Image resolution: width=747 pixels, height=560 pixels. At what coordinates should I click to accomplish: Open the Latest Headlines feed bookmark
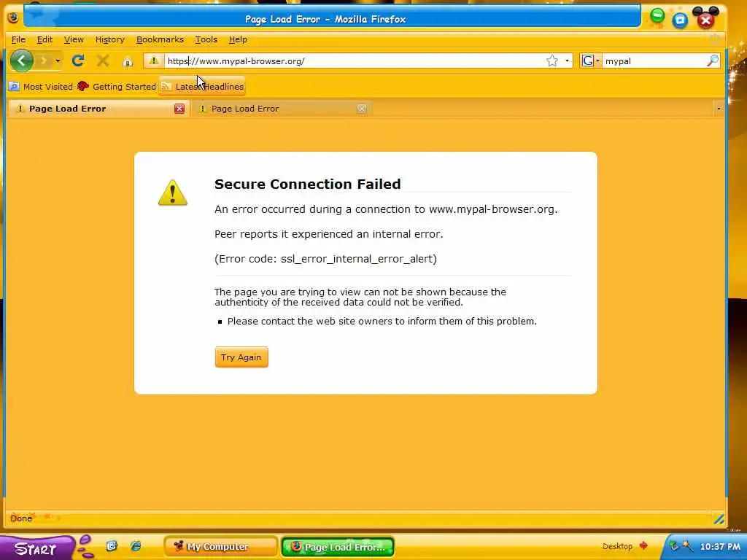click(202, 87)
